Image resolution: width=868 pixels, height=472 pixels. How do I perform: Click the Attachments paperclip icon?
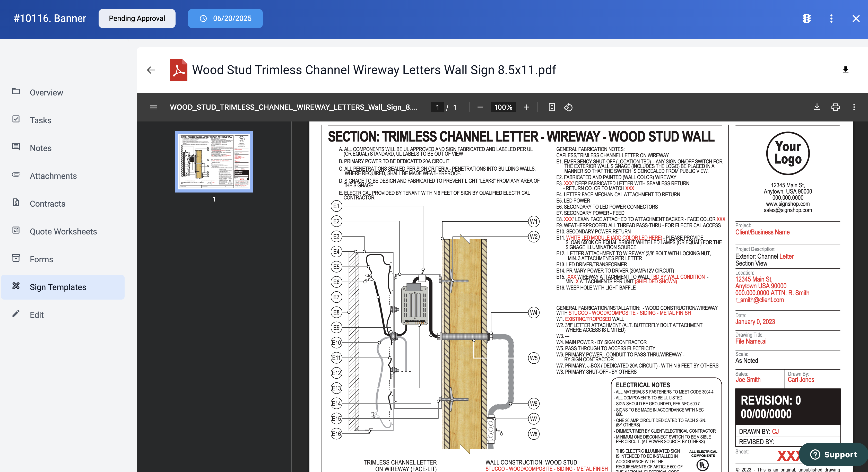click(x=16, y=174)
